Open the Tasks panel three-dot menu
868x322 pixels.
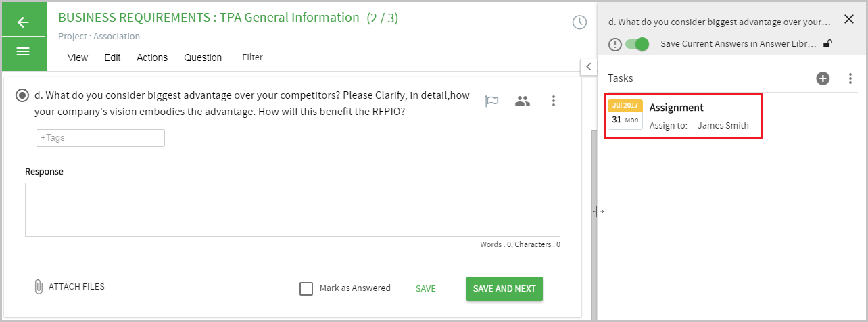(850, 78)
